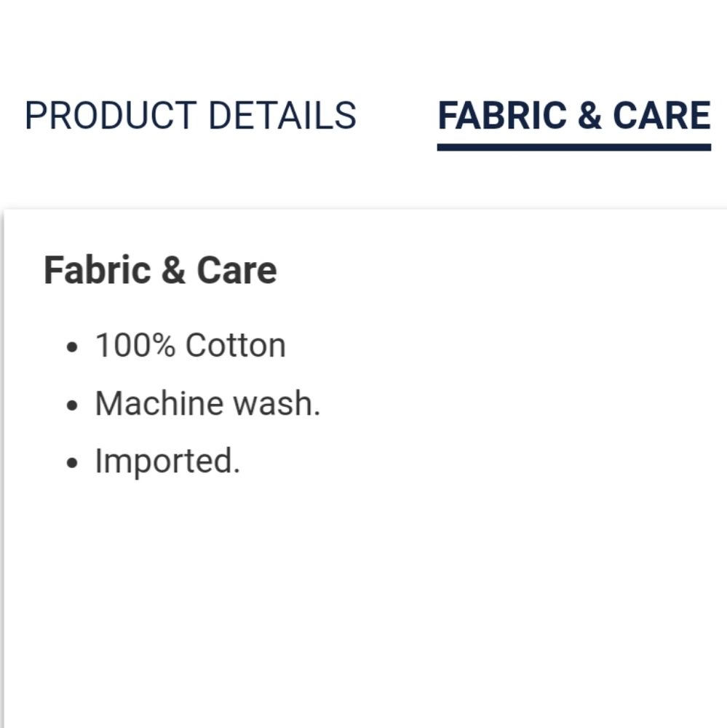Click between the two section tabs
727x728 pixels.
397,114
